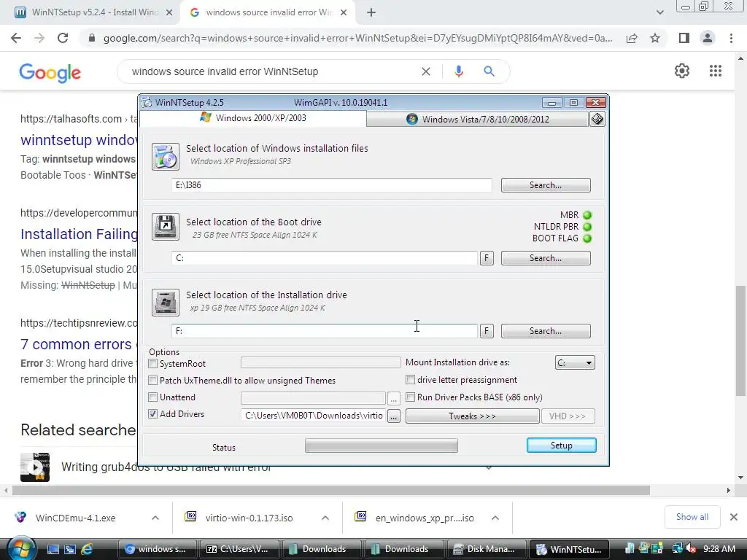Start installation with Setup button
The width and height of the screenshot is (747, 560).
tap(561, 446)
